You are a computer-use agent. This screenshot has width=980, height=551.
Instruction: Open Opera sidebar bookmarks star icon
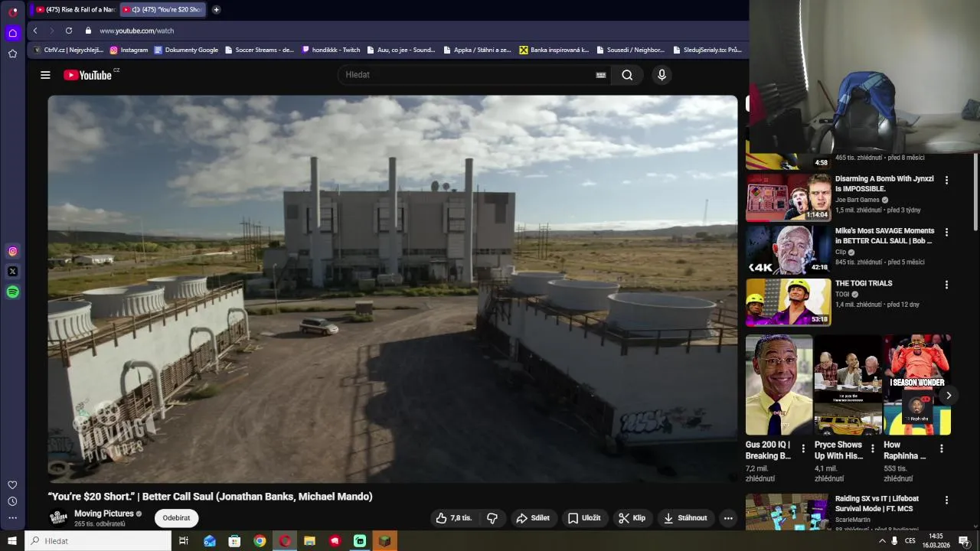pyautogui.click(x=12, y=54)
